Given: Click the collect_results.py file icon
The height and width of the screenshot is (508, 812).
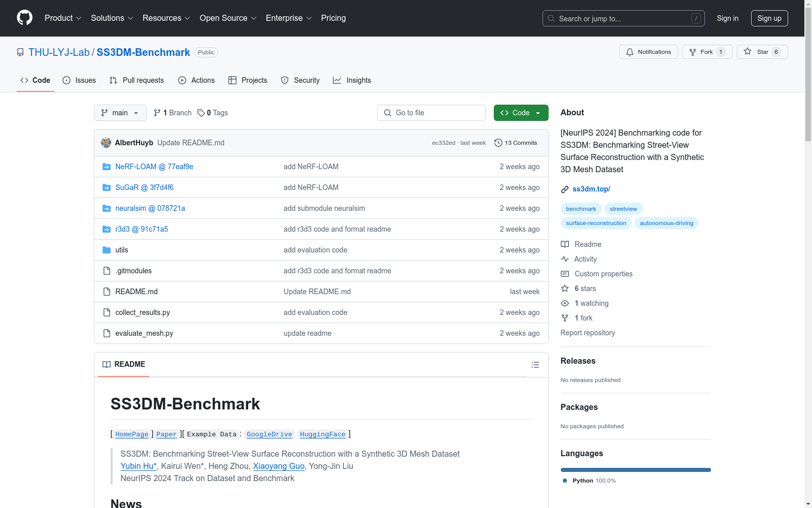Looking at the screenshot, I should pyautogui.click(x=107, y=312).
